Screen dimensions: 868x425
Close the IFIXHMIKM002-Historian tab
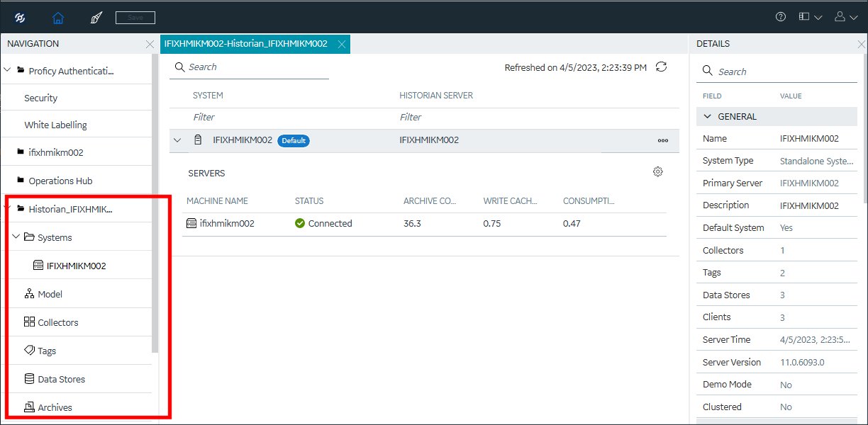[x=341, y=44]
